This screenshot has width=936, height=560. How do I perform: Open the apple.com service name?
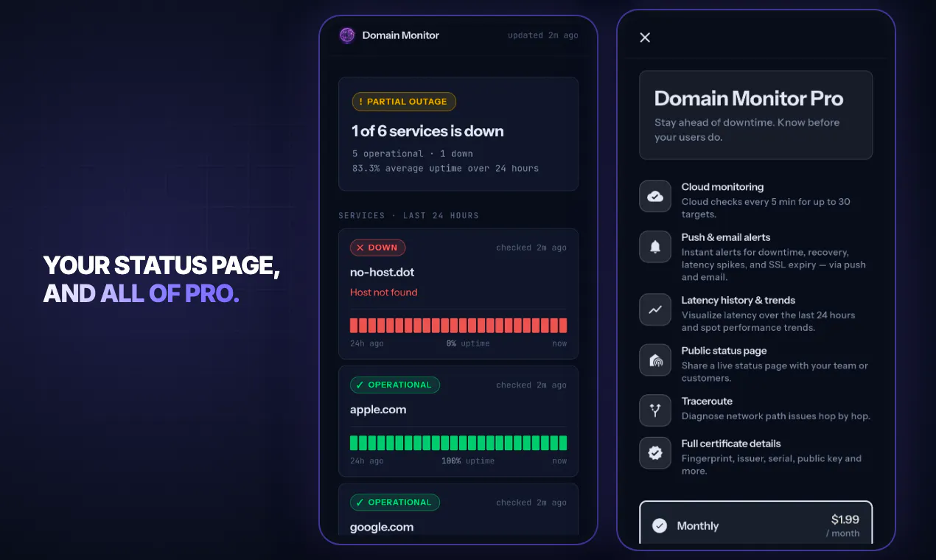coord(378,410)
